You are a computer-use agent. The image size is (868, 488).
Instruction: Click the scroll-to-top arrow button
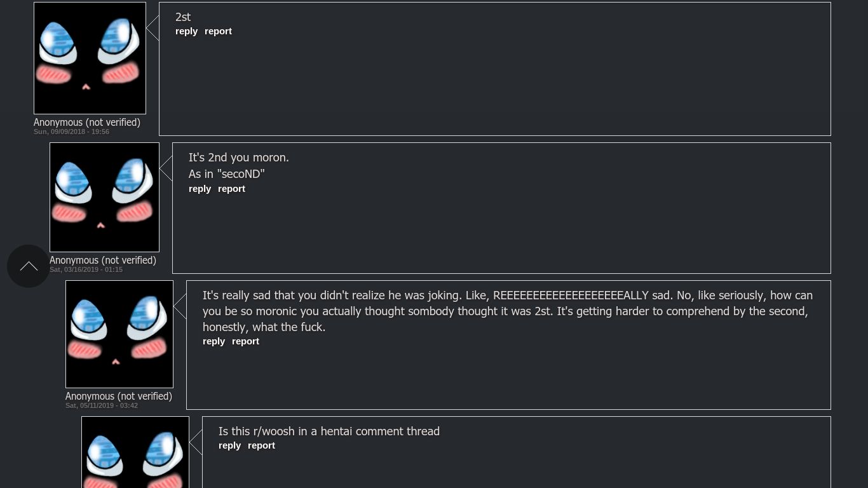(x=29, y=266)
